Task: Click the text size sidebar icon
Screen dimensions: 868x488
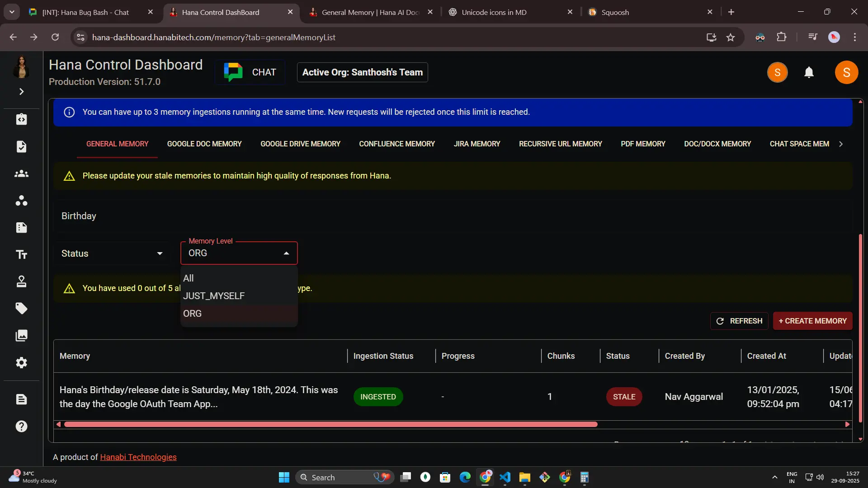Action: (21, 255)
